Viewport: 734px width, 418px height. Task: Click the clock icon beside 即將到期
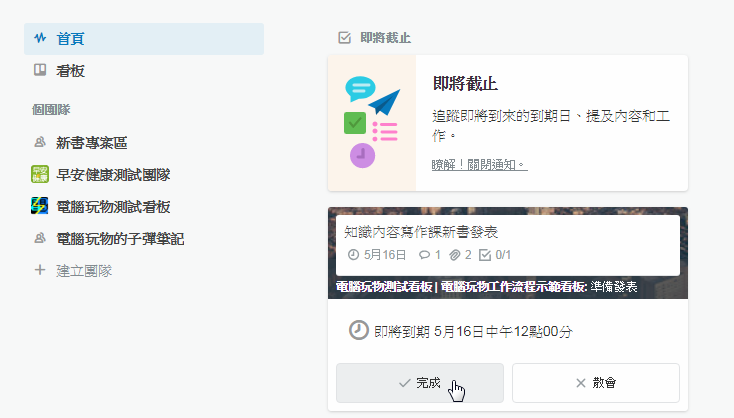359,330
